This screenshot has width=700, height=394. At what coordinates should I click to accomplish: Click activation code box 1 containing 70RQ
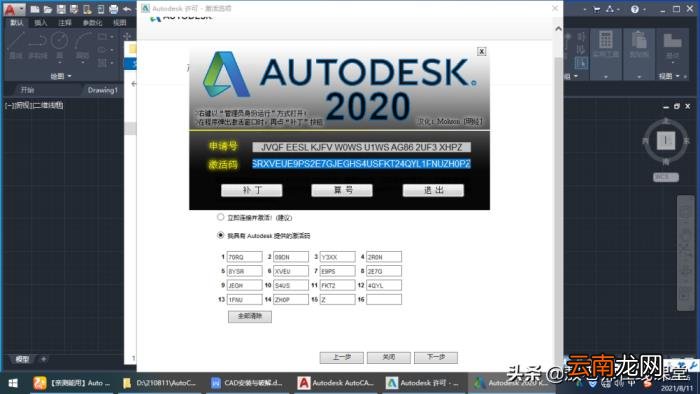(245, 257)
